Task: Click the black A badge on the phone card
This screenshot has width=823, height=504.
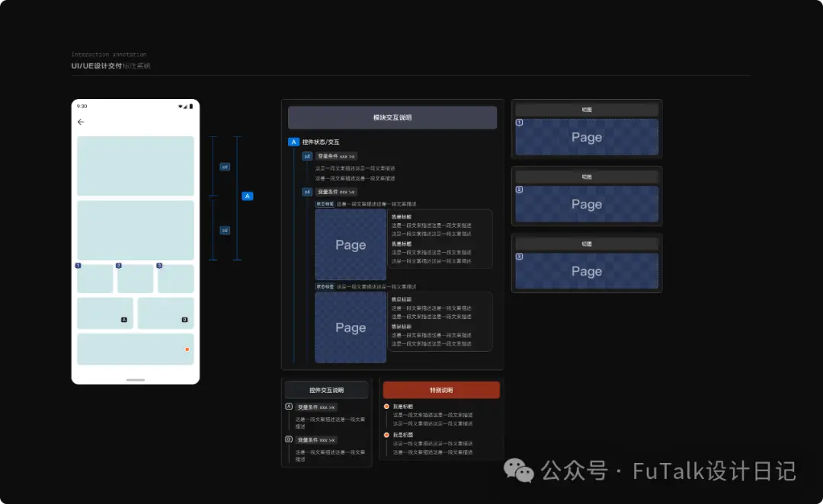Action: pos(124,320)
